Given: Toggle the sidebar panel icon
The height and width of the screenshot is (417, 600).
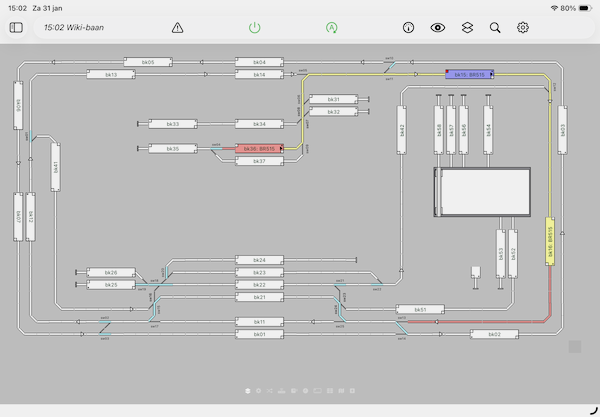Looking at the screenshot, I should (16, 28).
